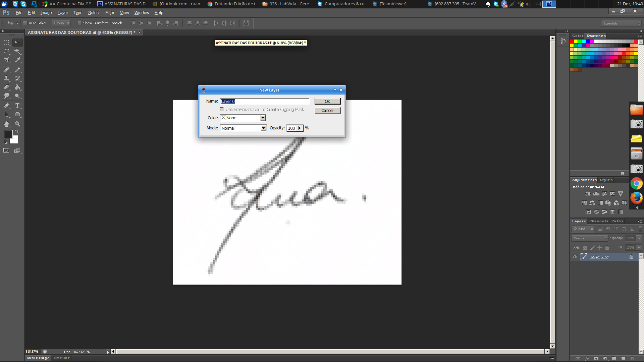Screen dimensions: 644x362
Task: Open the Opacity slider arrow in dialog
Action: pos(300,128)
